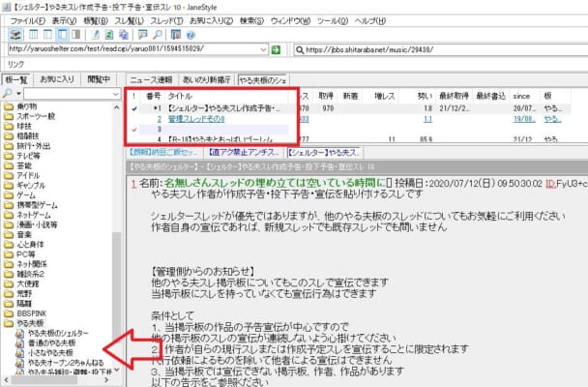Click the BBSPINK folder icon
Viewport: 588px width, 387px height.
click(9, 312)
